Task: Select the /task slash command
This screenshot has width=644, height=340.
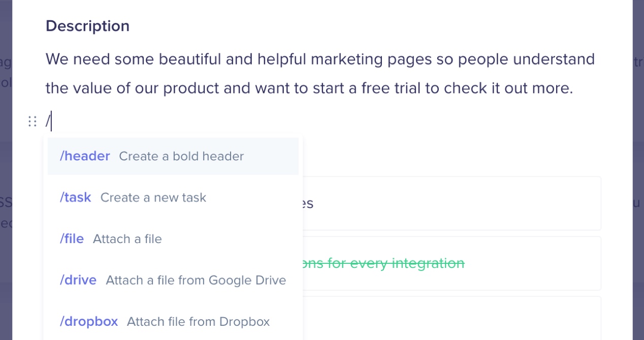Action: 75,197
